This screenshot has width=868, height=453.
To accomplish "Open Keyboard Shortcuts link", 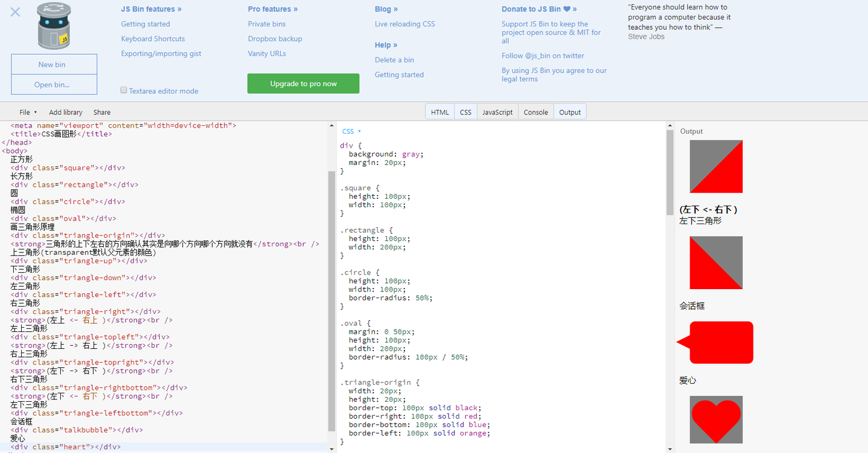I will pos(153,39).
